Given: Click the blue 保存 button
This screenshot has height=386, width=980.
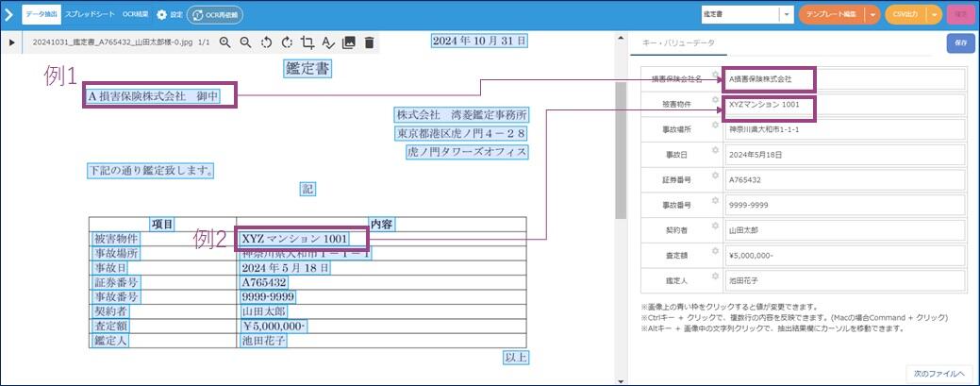Looking at the screenshot, I should (x=960, y=42).
